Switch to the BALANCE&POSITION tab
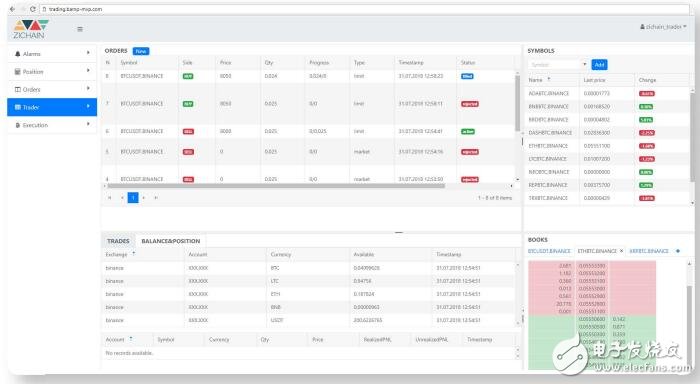The width and height of the screenshot is (700, 384). (x=171, y=241)
